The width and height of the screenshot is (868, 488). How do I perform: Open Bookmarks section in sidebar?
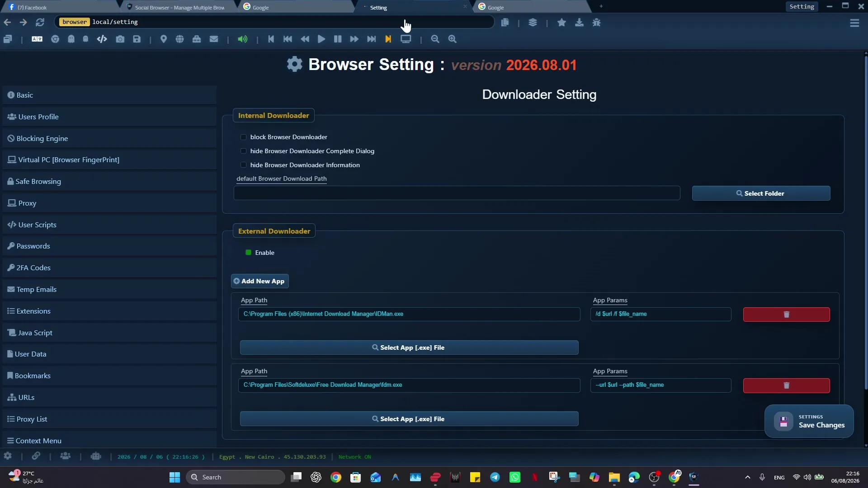(109, 375)
